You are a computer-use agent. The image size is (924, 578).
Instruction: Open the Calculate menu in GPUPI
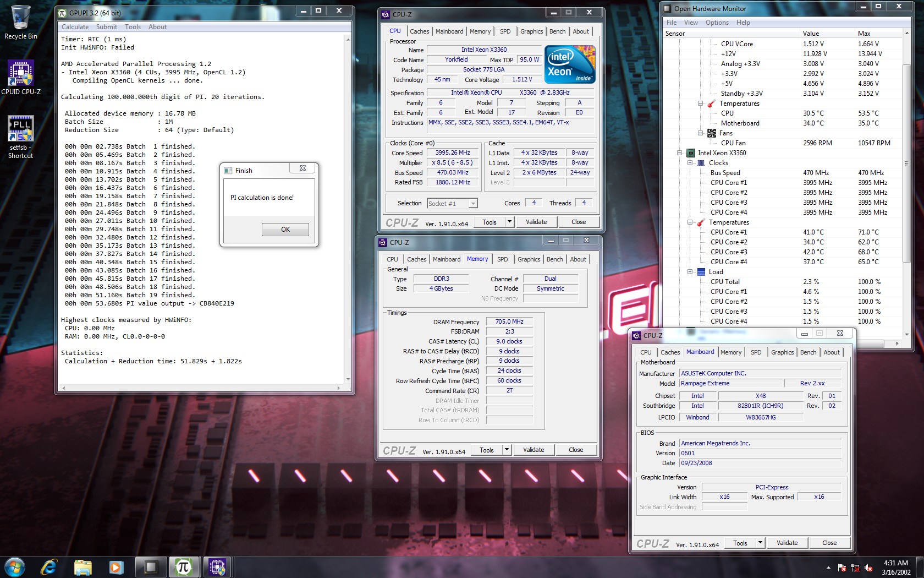point(75,27)
